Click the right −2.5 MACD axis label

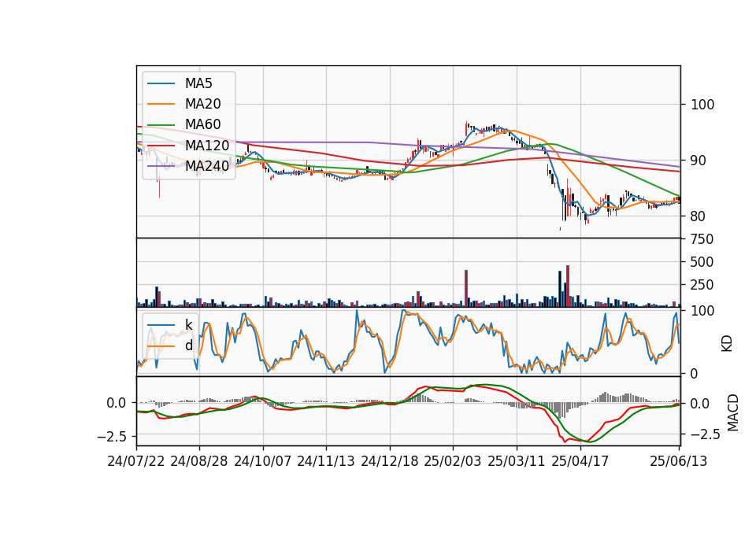point(706,434)
